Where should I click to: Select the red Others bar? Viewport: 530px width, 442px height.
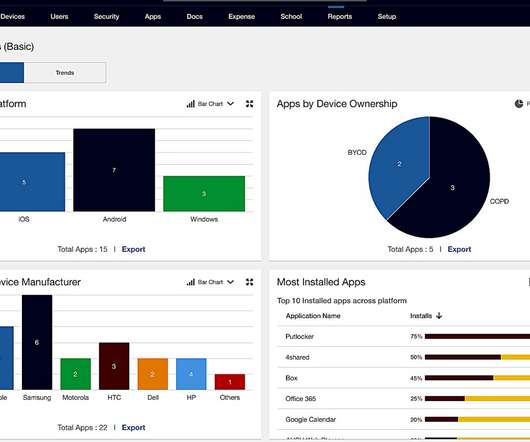coord(230,382)
